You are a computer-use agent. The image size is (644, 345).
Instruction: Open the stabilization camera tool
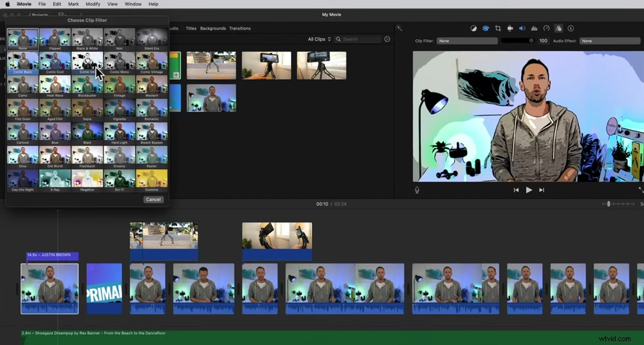coord(510,28)
